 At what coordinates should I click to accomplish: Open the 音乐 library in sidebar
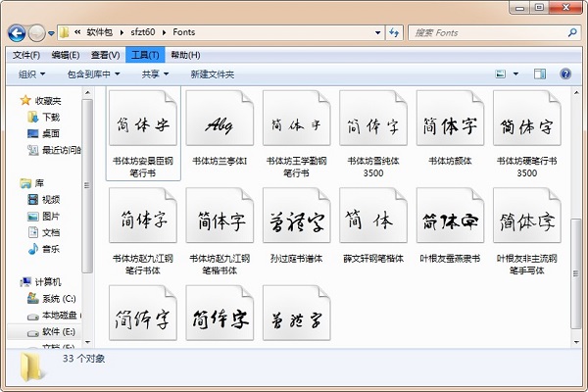[50, 249]
